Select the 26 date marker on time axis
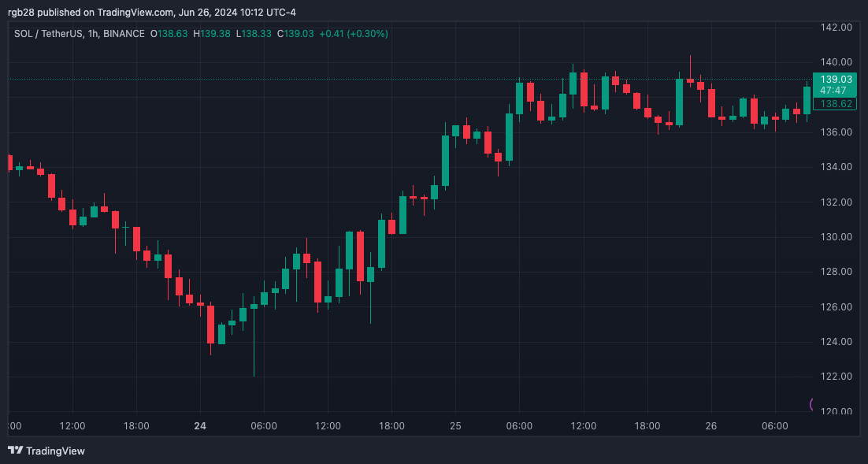Image resolution: width=868 pixels, height=464 pixels. click(710, 426)
